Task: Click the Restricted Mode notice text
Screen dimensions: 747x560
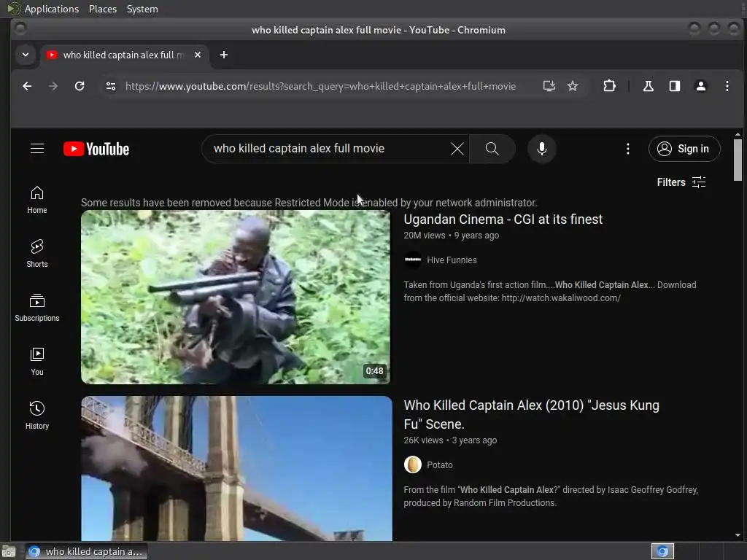Action: click(x=309, y=203)
